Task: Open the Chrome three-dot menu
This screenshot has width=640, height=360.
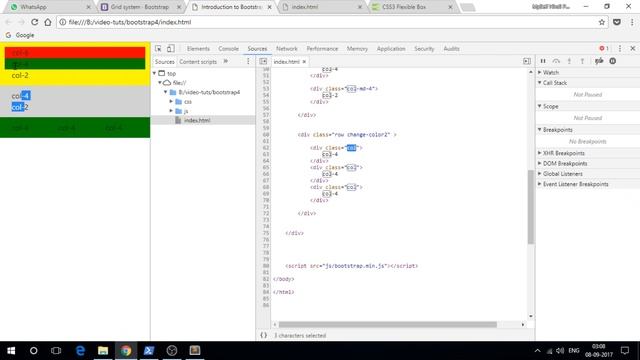Action: click(x=632, y=22)
